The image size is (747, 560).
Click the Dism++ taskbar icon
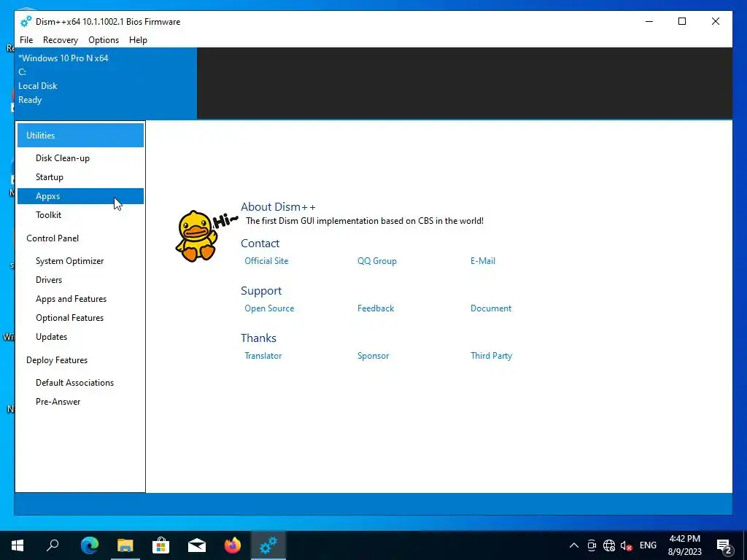pos(268,545)
